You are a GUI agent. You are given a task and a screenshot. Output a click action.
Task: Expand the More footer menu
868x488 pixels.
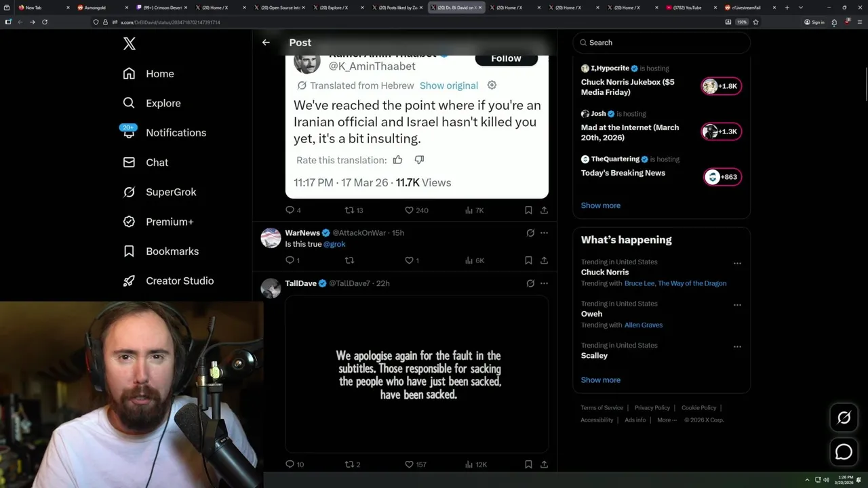(667, 420)
